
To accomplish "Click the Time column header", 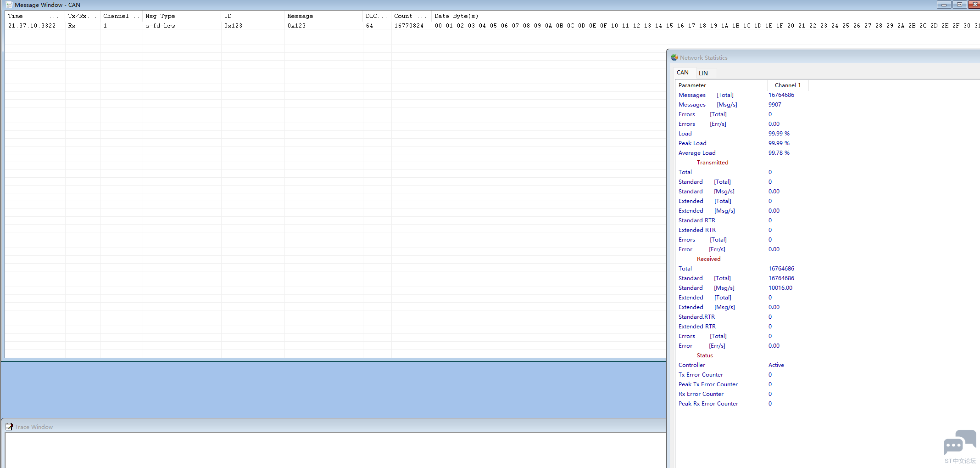I will pyautogui.click(x=35, y=16).
